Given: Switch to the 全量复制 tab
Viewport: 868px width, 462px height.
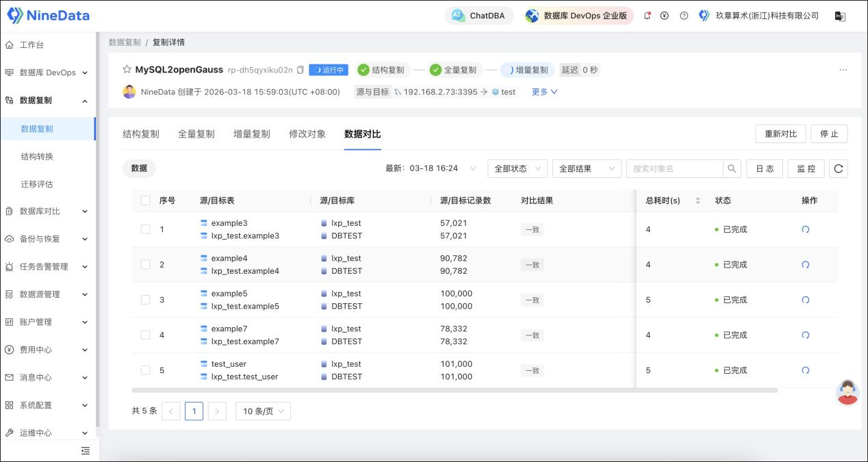Looking at the screenshot, I should [196, 134].
